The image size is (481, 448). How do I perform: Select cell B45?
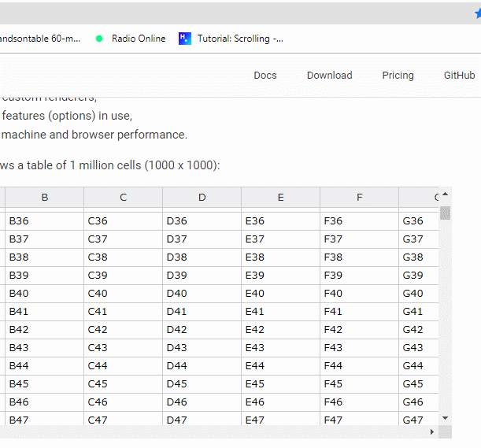(45, 384)
